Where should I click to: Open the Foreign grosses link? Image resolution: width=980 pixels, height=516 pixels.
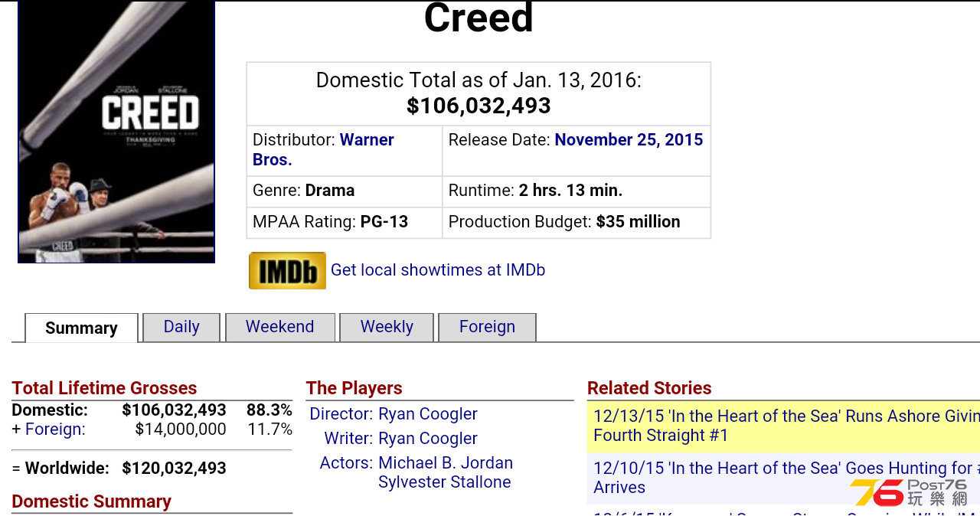coord(55,429)
